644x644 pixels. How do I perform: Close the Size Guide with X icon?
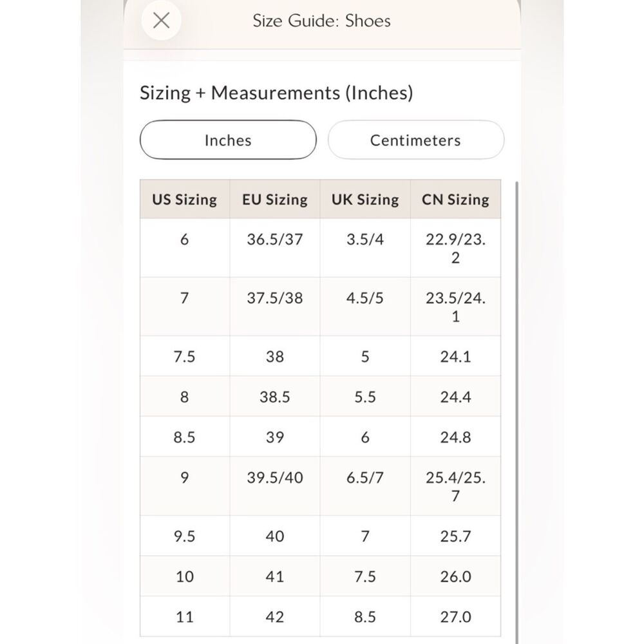pos(161,20)
